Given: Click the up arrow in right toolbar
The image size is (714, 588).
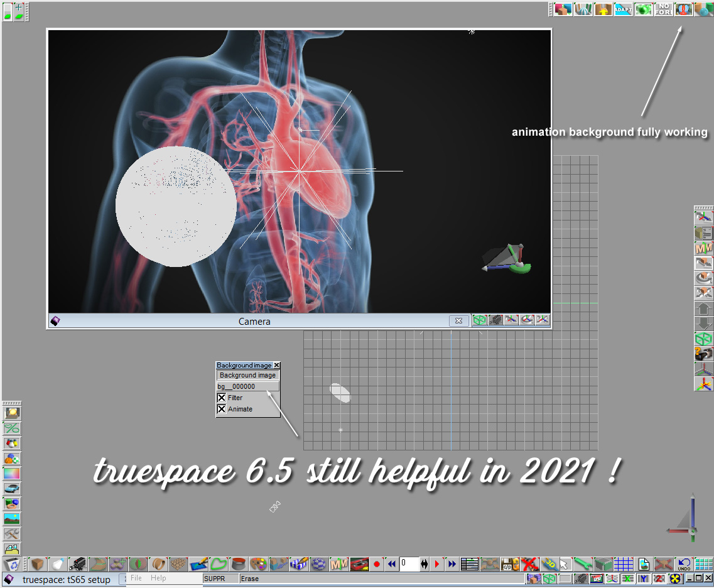Looking at the screenshot, I should pyautogui.click(x=703, y=309).
